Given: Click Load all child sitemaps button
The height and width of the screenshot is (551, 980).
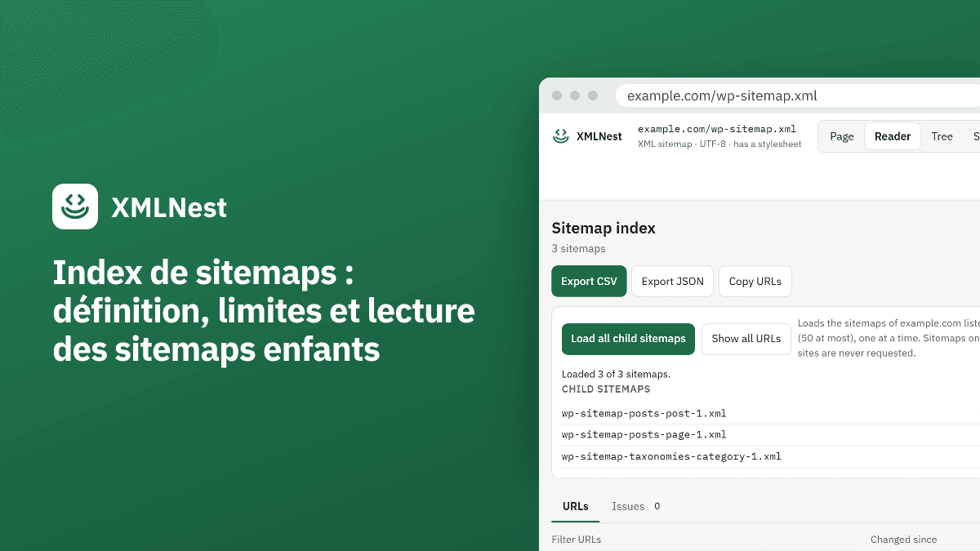Looking at the screenshot, I should point(628,339).
